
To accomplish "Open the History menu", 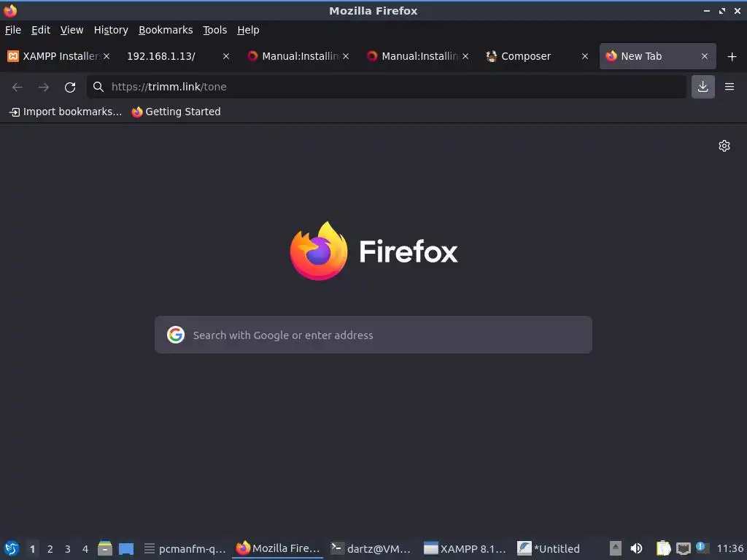I will pos(111,30).
